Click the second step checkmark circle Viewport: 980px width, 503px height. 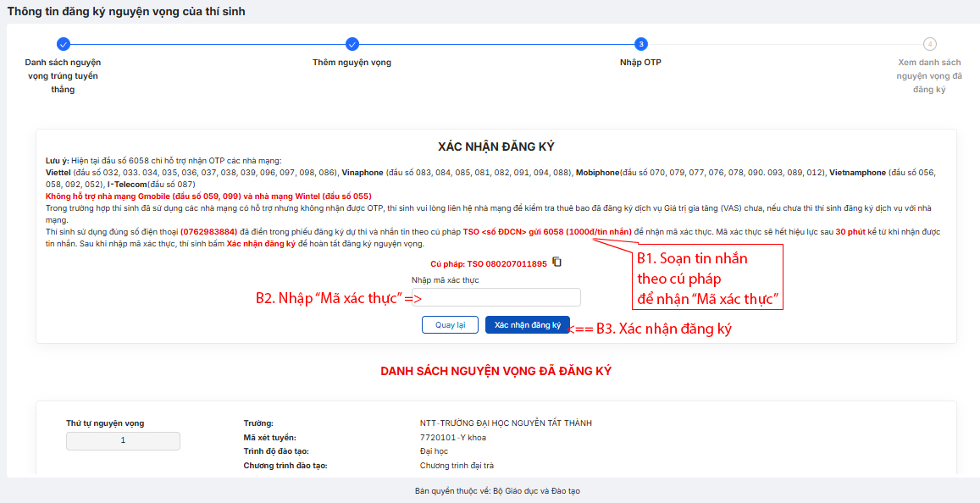pyautogui.click(x=352, y=44)
